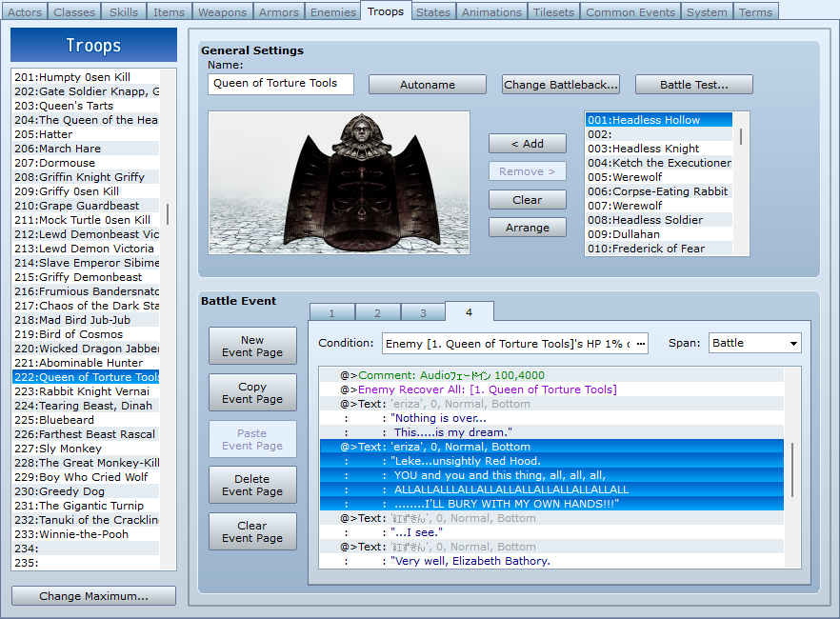The height and width of the screenshot is (619, 840).
Task: Click the troop Name input field
Action: (x=281, y=84)
